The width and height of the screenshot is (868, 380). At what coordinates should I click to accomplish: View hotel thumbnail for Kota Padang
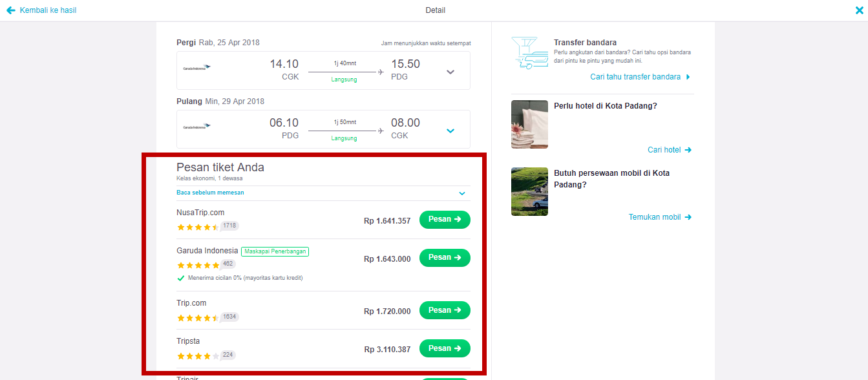click(x=529, y=124)
